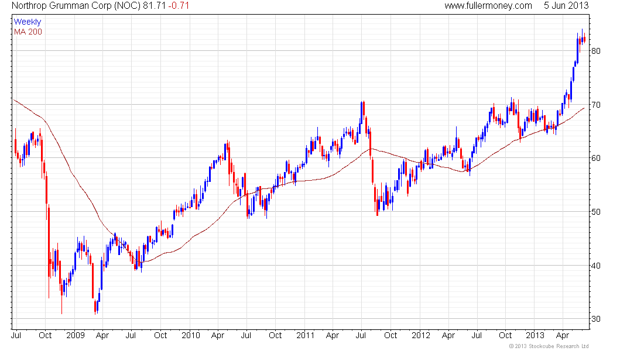The image size is (644, 351).
Task: Click the 40 price axis label
Action: [x=596, y=266]
